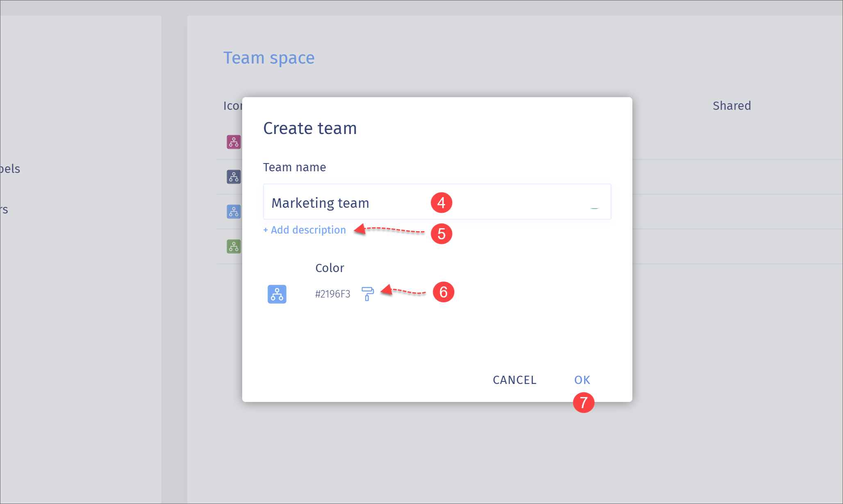The image size is (843, 504).
Task: Click the blue team icon preview in dialog
Action: (277, 294)
